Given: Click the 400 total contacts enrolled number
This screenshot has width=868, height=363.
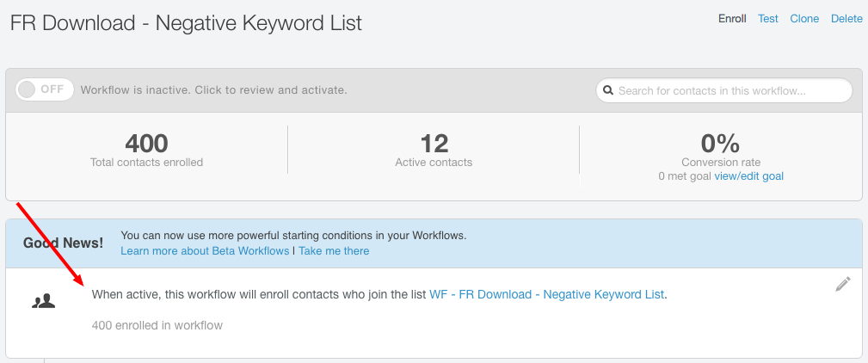Looking at the screenshot, I should 147,144.
